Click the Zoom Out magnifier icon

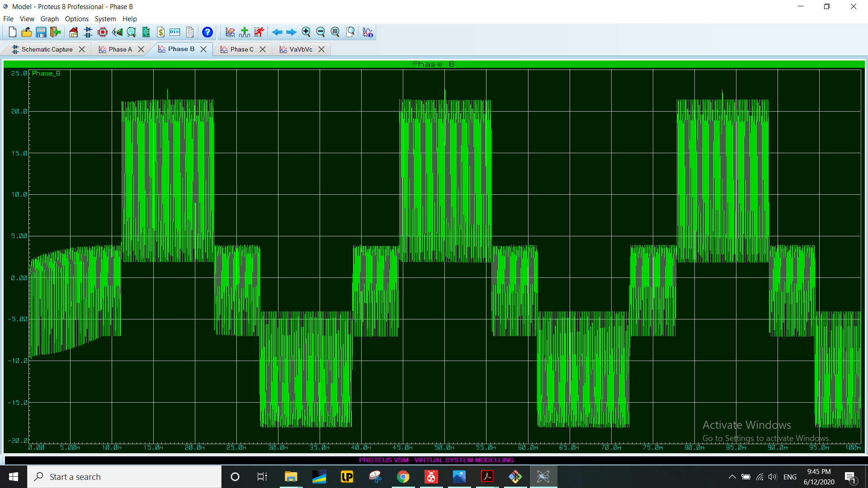[x=321, y=32]
